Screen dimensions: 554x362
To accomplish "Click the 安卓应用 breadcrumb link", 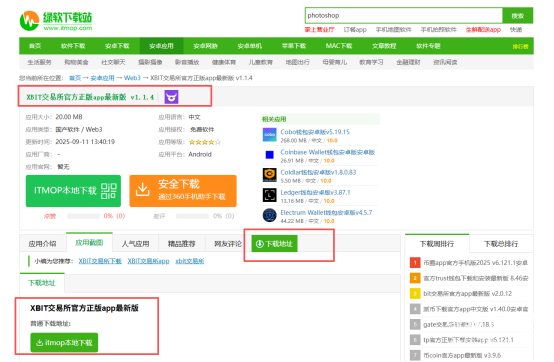I will coord(102,78).
